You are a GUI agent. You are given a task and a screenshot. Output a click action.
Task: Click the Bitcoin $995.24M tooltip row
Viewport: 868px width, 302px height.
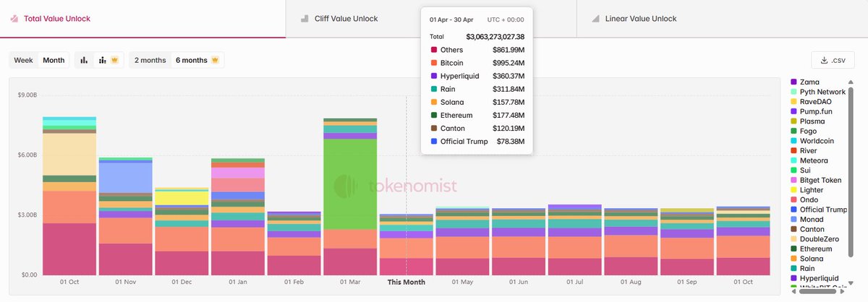pyautogui.click(x=477, y=63)
